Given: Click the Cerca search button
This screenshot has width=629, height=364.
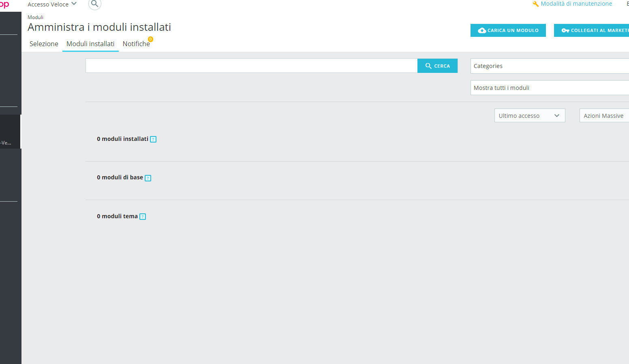Looking at the screenshot, I should pos(437,66).
